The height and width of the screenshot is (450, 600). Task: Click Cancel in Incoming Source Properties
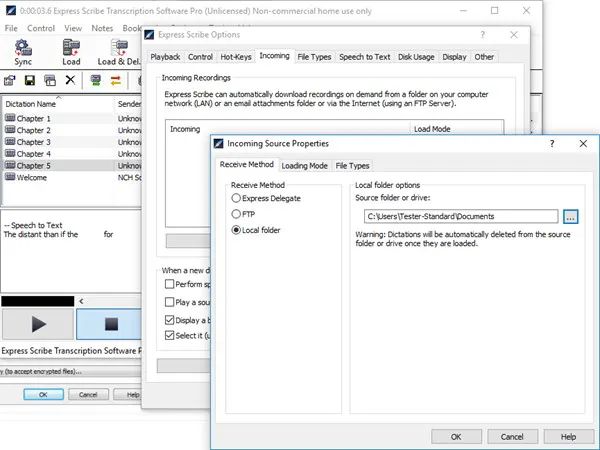512,437
